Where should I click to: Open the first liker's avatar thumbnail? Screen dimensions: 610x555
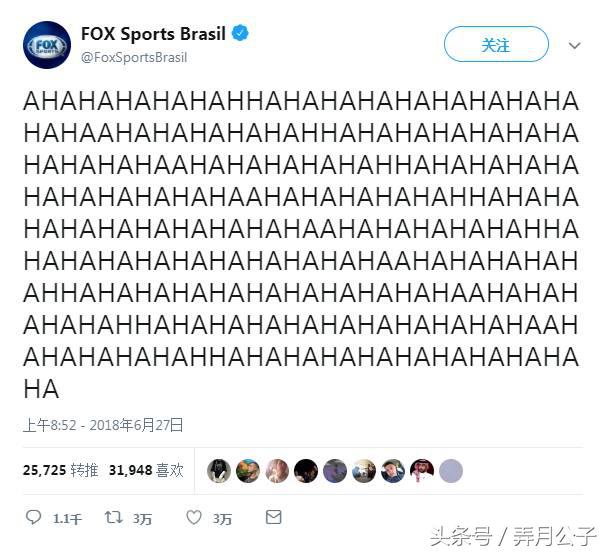click(x=219, y=471)
